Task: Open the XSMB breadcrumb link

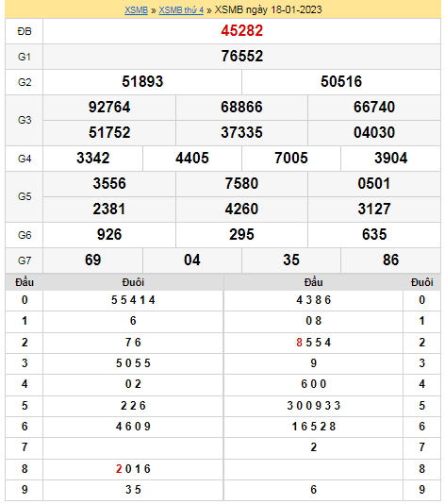Action: pyautogui.click(x=136, y=10)
